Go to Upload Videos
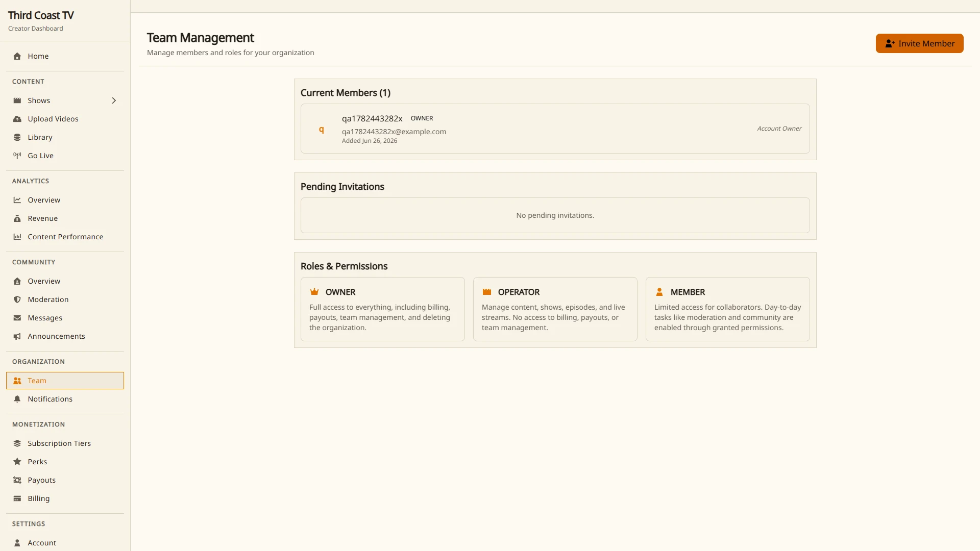The image size is (980, 551). click(65, 119)
